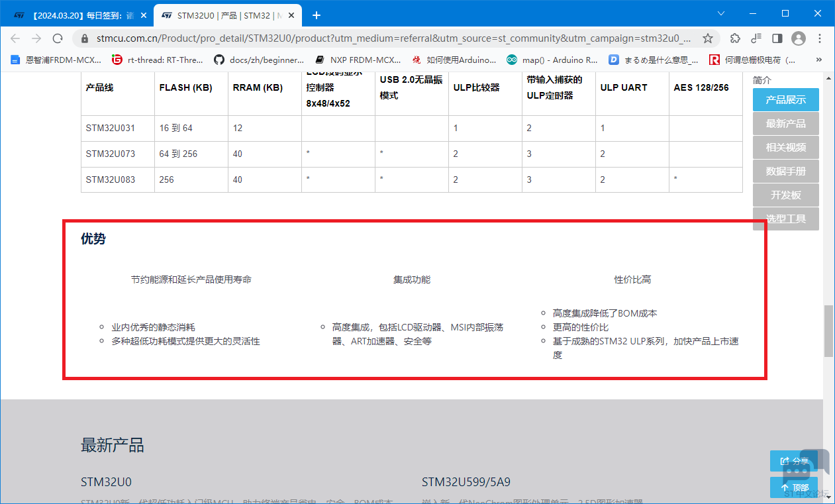
Task: Click the STM32U083 table cell
Action: pos(118,179)
